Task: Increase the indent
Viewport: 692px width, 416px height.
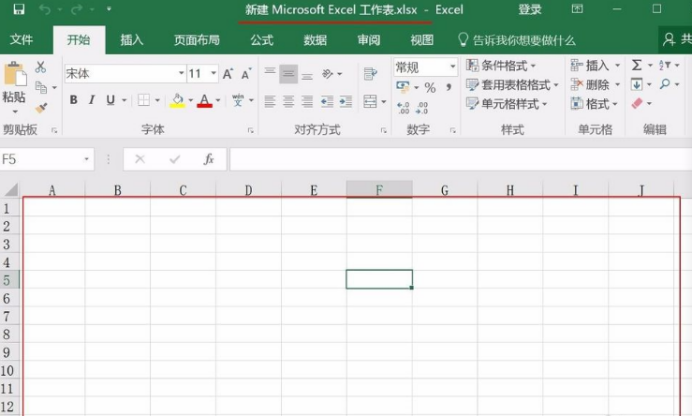Action: 346,102
